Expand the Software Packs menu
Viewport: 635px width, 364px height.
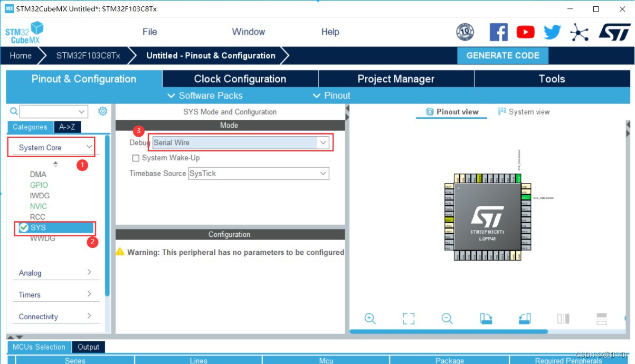coord(205,95)
